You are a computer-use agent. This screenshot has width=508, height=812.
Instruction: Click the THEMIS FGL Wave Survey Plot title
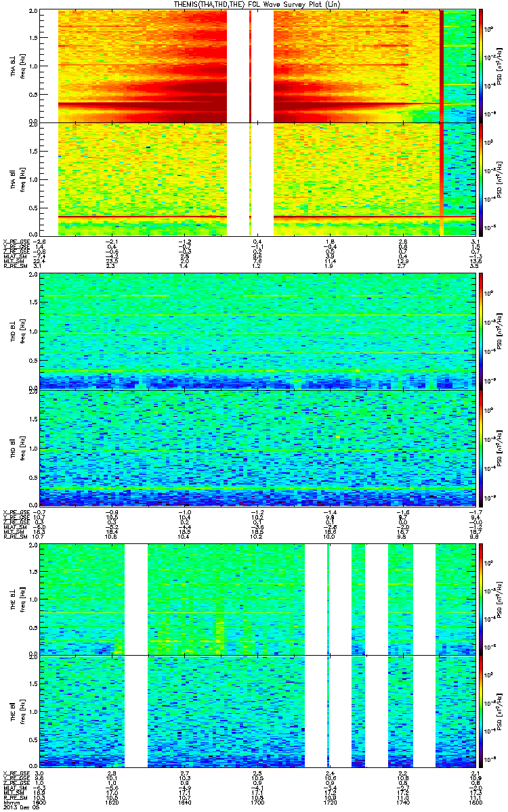(257, 5)
